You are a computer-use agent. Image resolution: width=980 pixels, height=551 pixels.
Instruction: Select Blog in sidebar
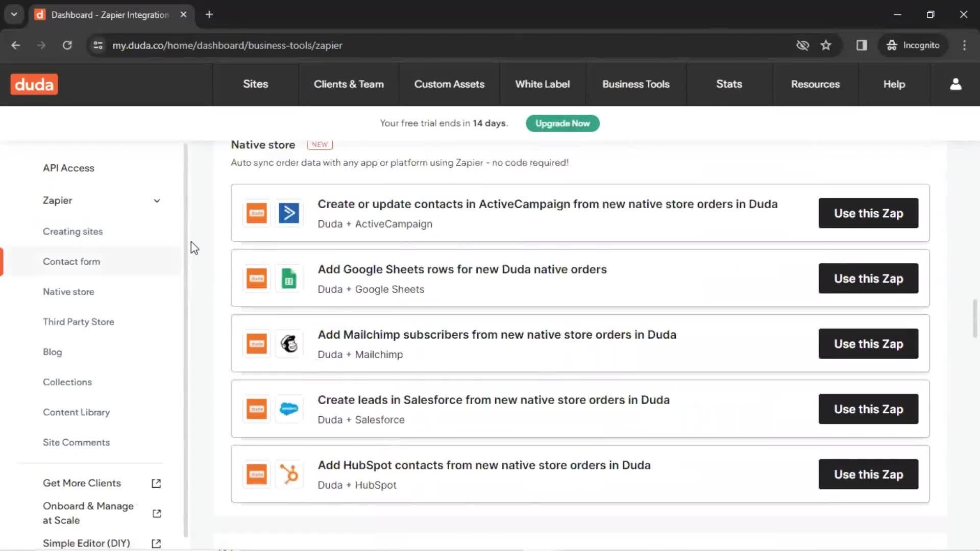coord(53,352)
